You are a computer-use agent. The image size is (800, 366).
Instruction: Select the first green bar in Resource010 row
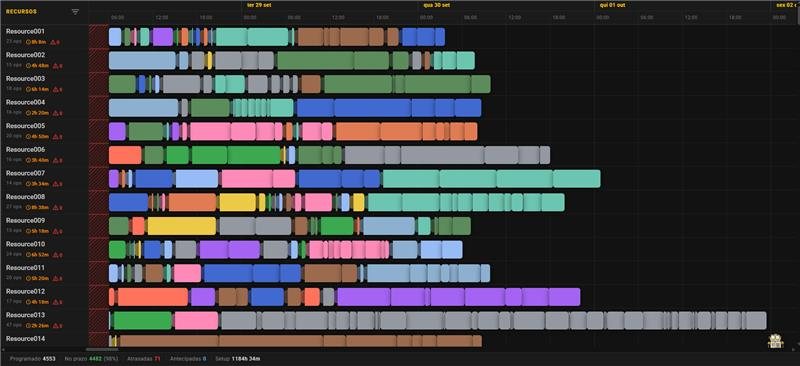[x=117, y=250]
